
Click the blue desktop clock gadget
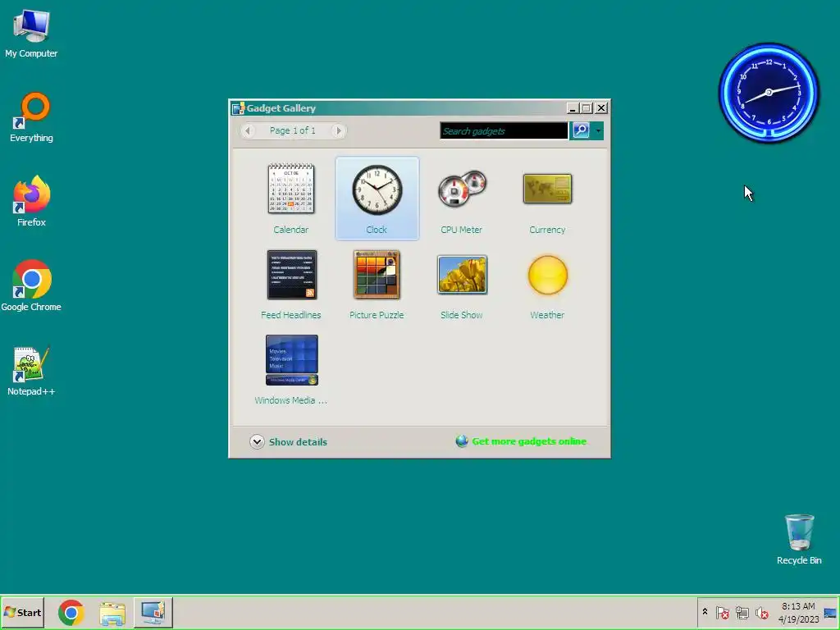[x=769, y=93]
